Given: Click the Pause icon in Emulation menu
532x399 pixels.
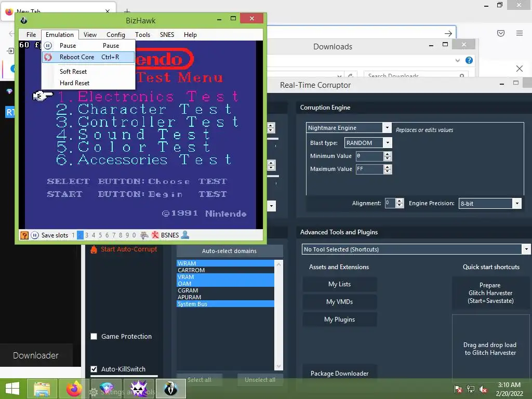Looking at the screenshot, I should [48, 46].
